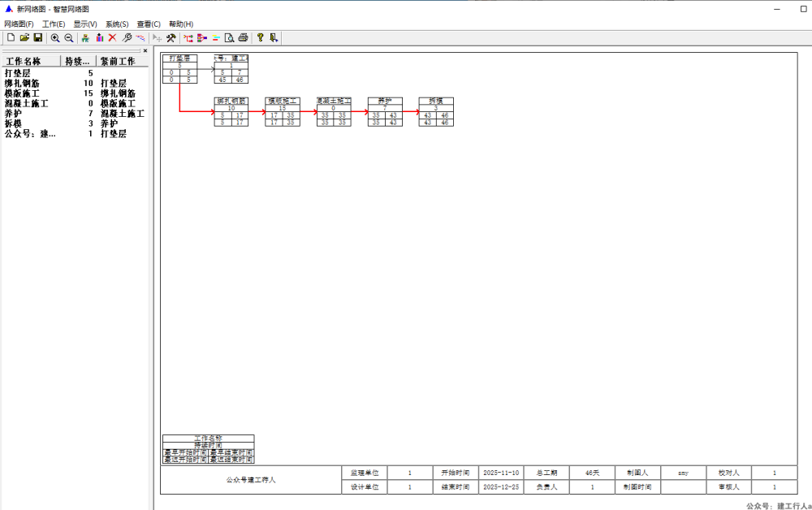The height and width of the screenshot is (510, 812).
Task: Zoom out using the magnifier minus icon
Action: tap(69, 38)
